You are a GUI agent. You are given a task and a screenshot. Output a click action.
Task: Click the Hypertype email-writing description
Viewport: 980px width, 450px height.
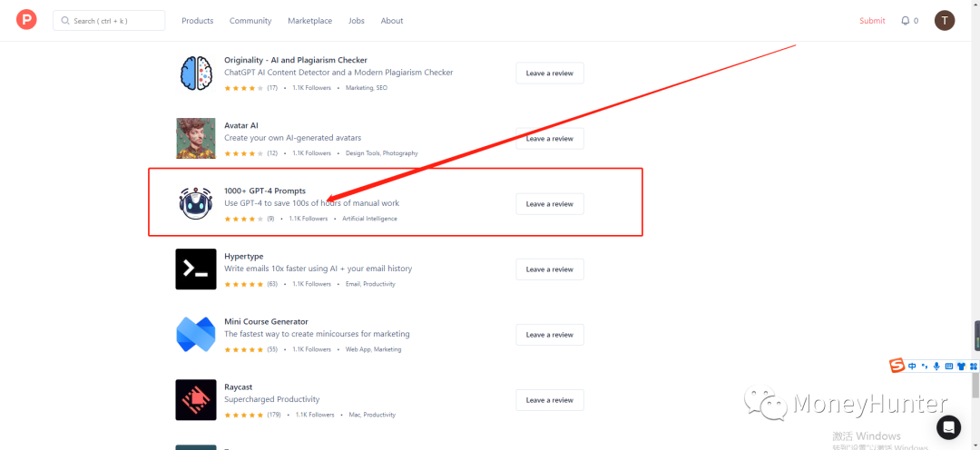tap(318, 269)
